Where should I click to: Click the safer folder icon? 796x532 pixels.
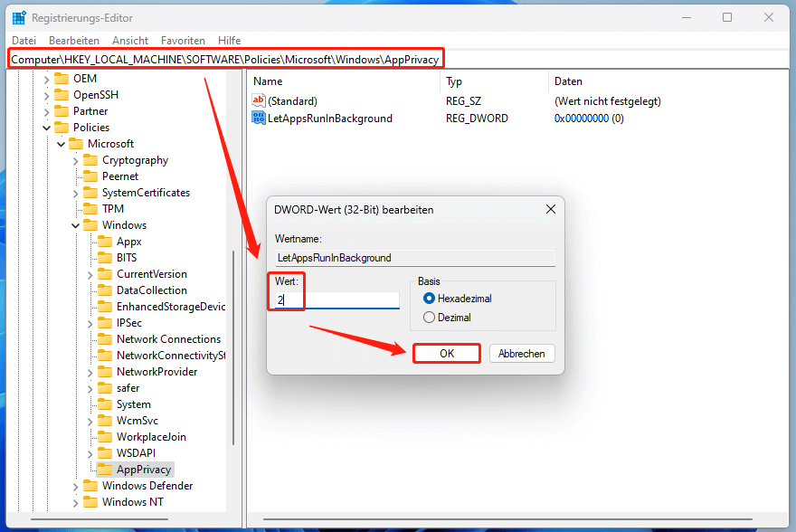[x=105, y=388]
